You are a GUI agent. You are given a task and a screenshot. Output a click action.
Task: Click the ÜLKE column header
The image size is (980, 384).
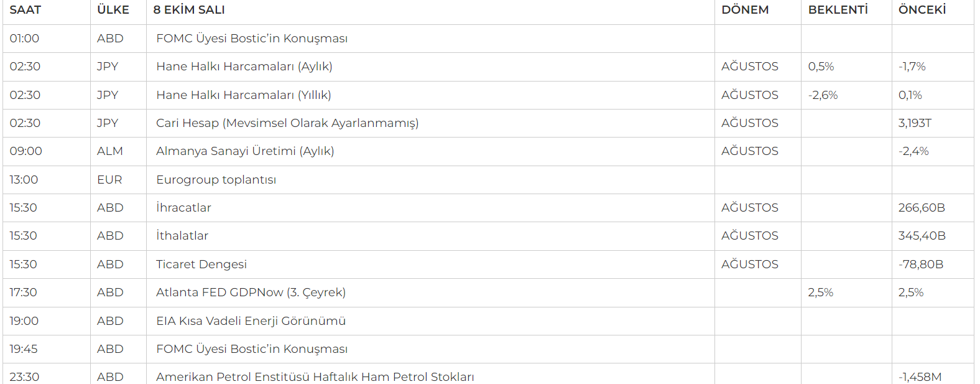coord(113,10)
